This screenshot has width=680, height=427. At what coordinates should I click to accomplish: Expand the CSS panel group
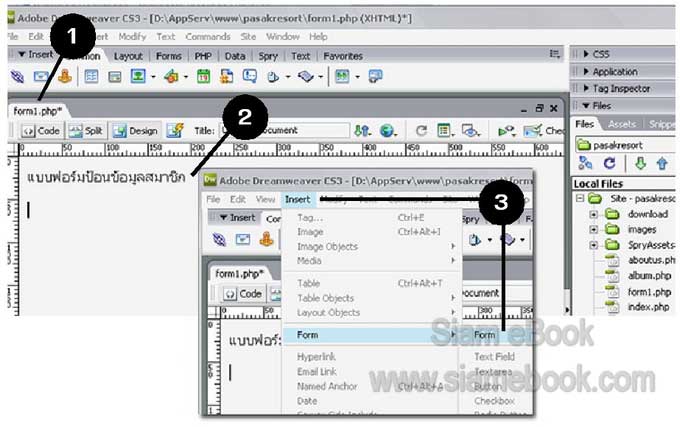pos(586,54)
